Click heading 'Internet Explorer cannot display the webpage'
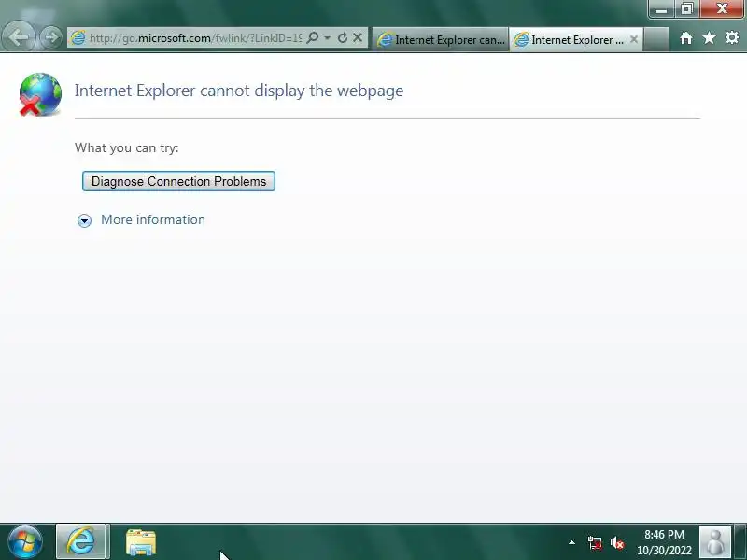The image size is (747, 560). click(239, 91)
